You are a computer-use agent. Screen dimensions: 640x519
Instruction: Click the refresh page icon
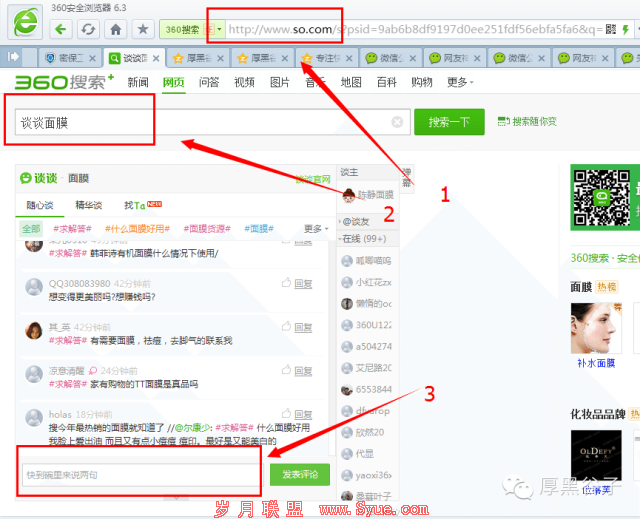pyautogui.click(x=88, y=29)
